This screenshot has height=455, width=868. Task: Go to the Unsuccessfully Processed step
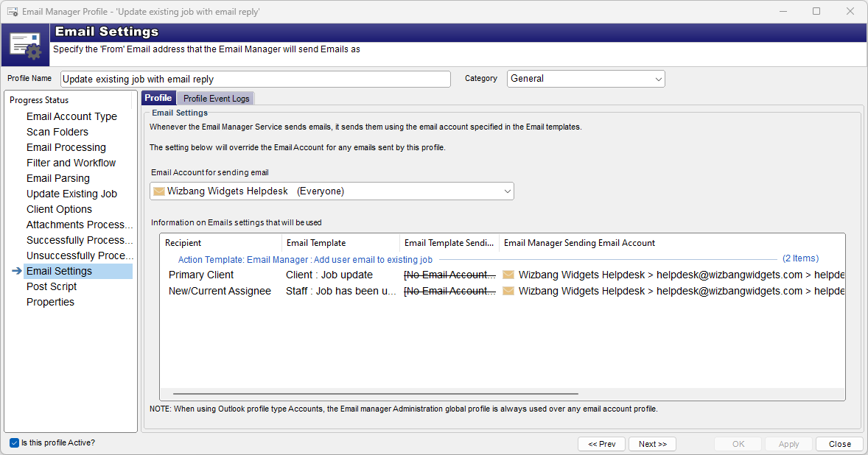click(x=80, y=256)
